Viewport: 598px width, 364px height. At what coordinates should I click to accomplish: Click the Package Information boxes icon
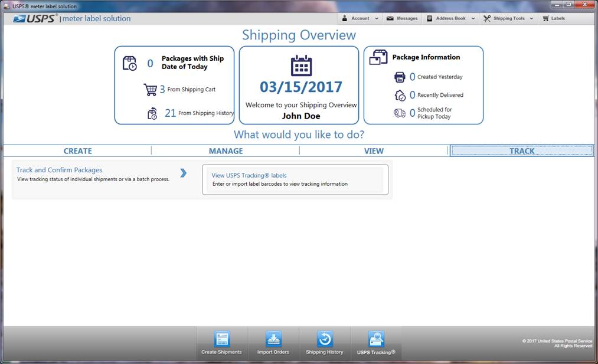378,57
